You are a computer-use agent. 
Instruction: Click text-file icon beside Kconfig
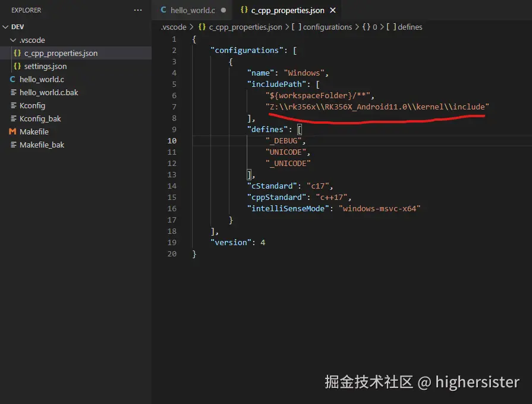13,105
